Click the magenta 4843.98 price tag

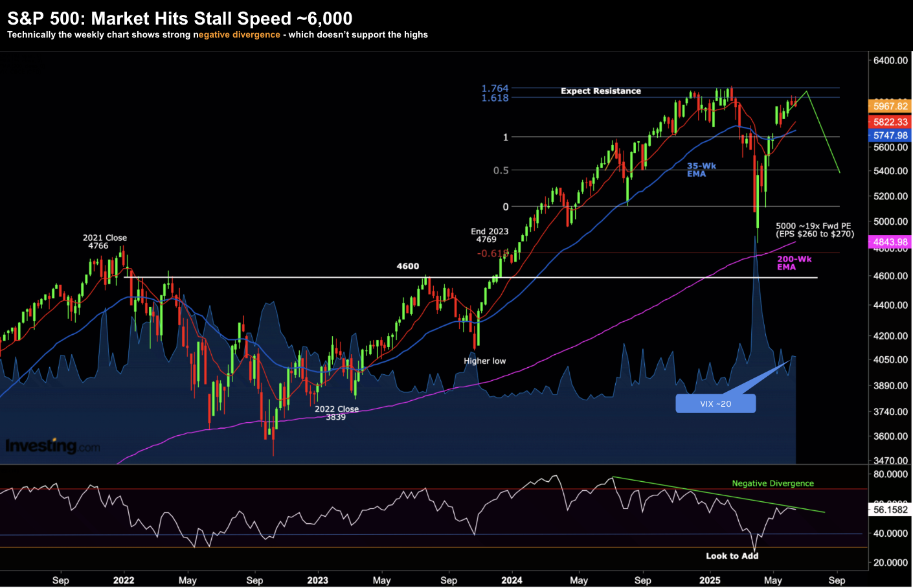(x=890, y=242)
